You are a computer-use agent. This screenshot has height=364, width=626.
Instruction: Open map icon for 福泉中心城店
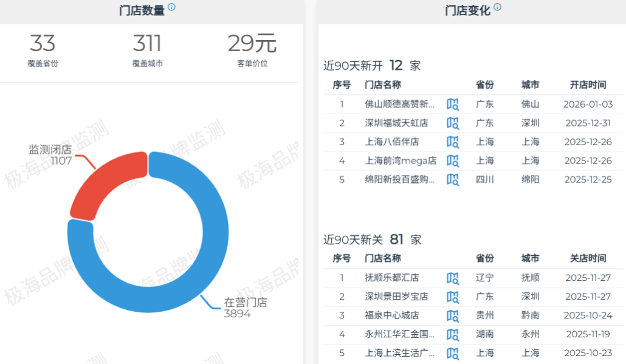coord(453,315)
